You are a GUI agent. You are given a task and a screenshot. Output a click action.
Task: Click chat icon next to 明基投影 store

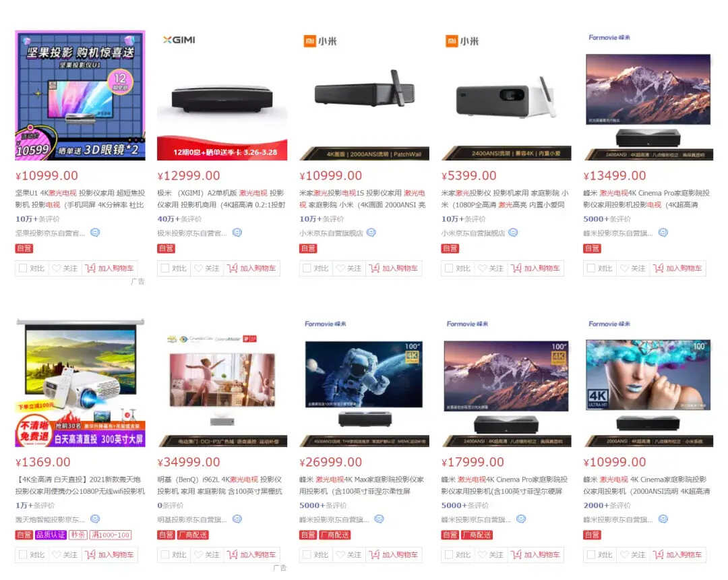pyautogui.click(x=237, y=519)
